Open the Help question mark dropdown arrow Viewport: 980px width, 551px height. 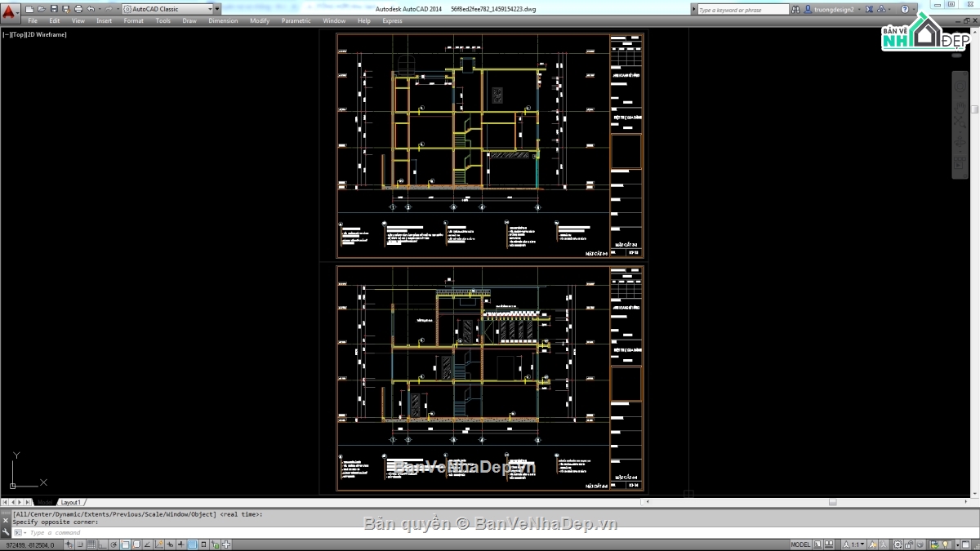tap(914, 9)
